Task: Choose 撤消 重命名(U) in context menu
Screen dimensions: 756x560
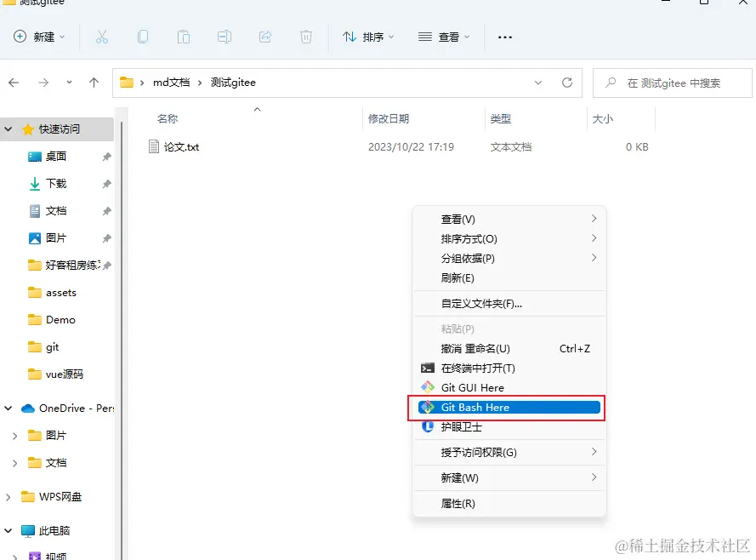Action: [509, 348]
